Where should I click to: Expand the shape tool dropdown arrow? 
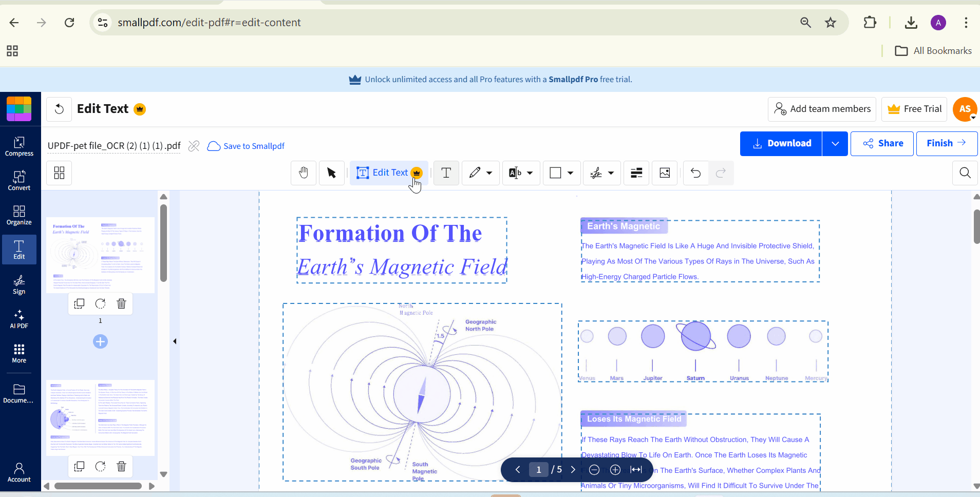click(x=570, y=173)
